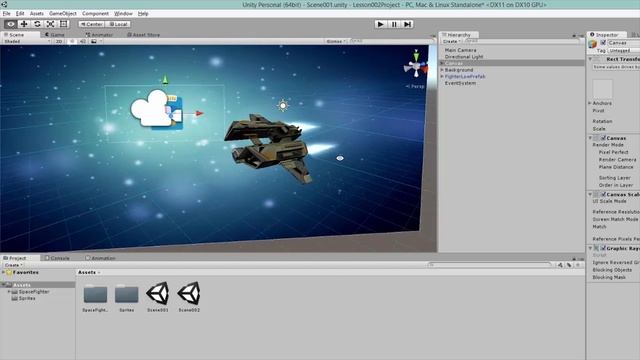
Task: Select the Scale tool
Action: pyautogui.click(x=51, y=24)
